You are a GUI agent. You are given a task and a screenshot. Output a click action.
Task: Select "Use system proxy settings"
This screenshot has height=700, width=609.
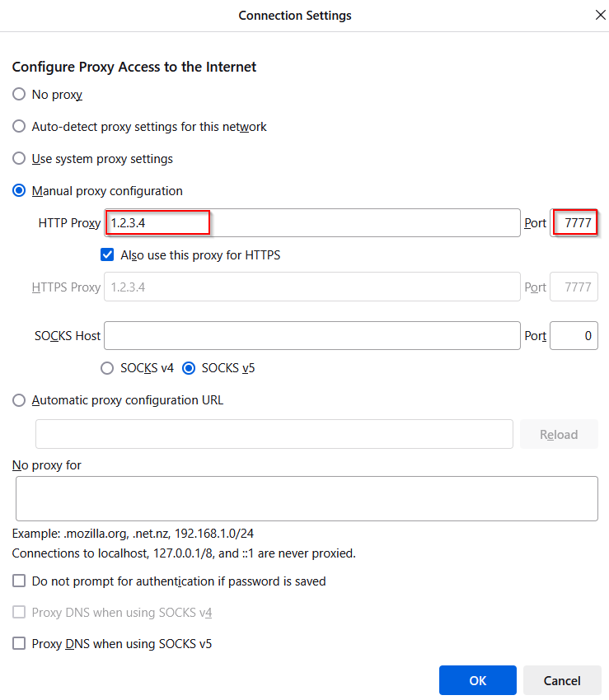tap(18, 158)
